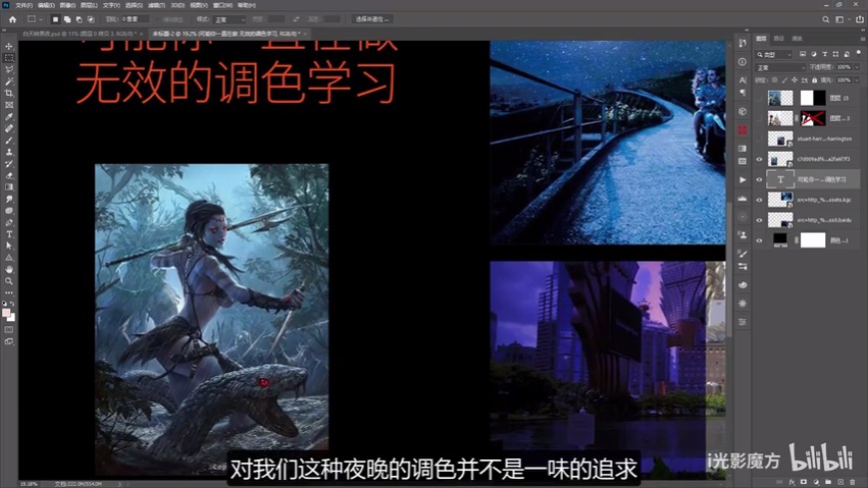Select the Smudge tool
868x488 pixels.
9,199
